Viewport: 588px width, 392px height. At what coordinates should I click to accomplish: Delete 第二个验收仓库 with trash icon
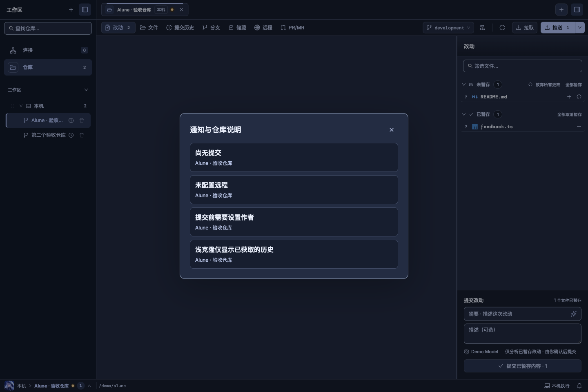pyautogui.click(x=82, y=135)
